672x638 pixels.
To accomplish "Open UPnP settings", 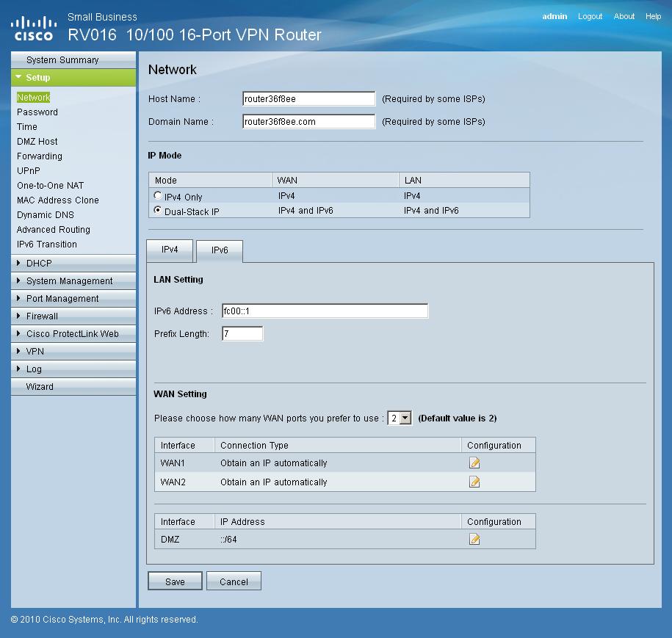I will [x=29, y=170].
